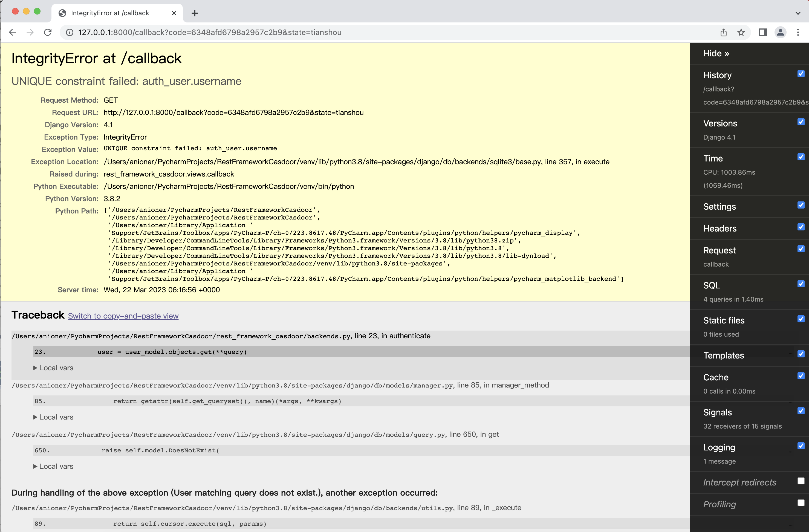This screenshot has height=532, width=809.
Task: Disable the SQL panel checkbox
Action: point(801,284)
